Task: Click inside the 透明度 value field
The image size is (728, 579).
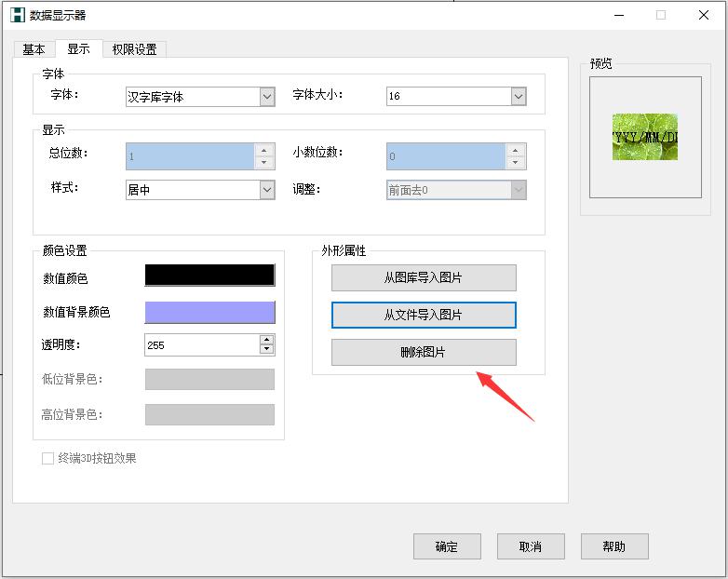Action: point(200,345)
